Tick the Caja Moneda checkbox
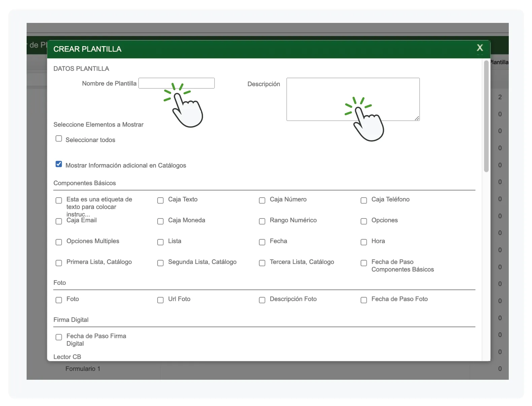 coord(160,221)
